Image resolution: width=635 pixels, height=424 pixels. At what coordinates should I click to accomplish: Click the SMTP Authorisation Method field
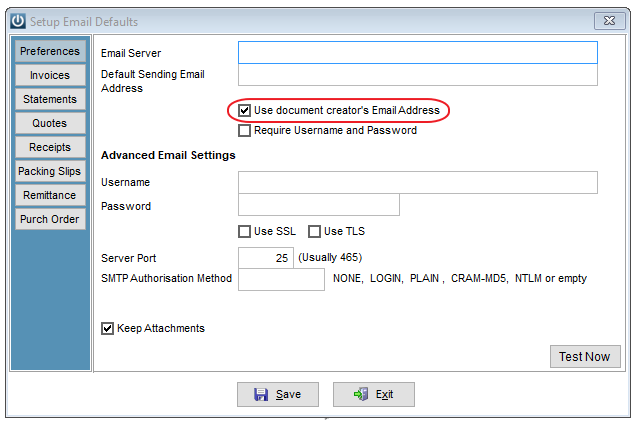pos(281,279)
